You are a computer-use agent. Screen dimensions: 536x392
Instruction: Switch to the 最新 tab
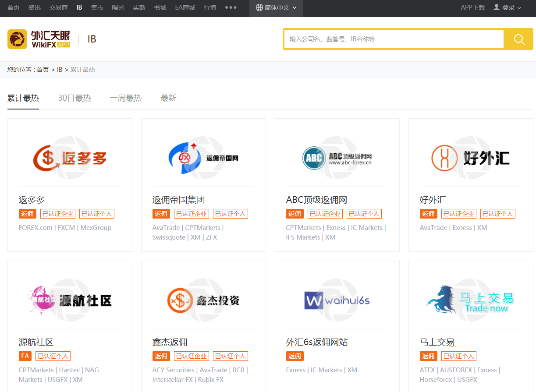[168, 98]
